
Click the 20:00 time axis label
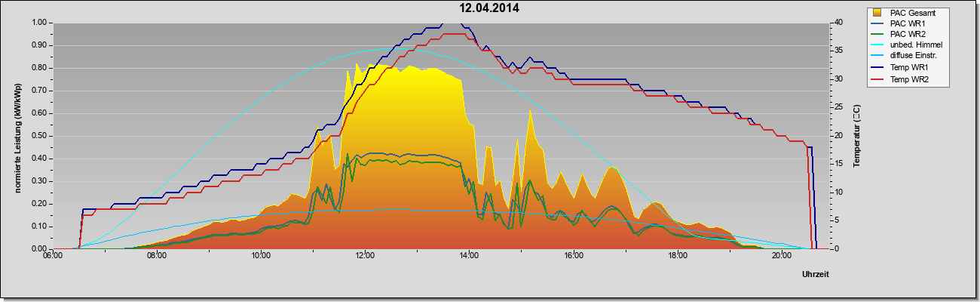click(x=781, y=255)
